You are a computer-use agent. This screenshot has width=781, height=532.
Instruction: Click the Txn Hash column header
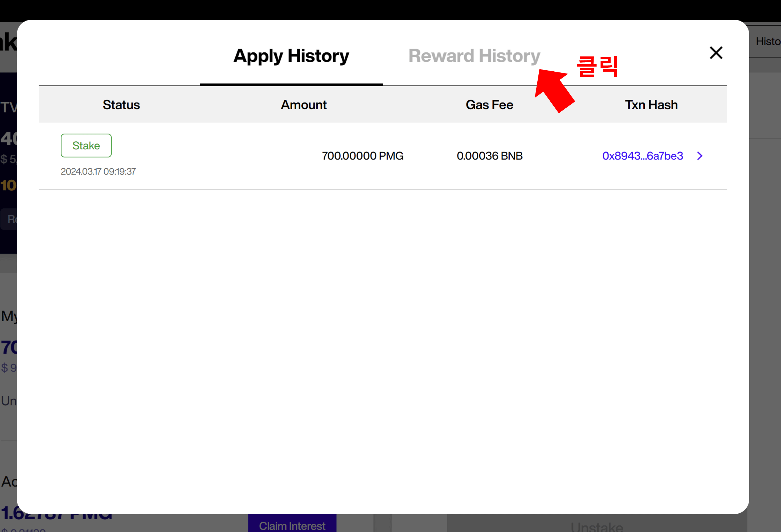tap(651, 105)
